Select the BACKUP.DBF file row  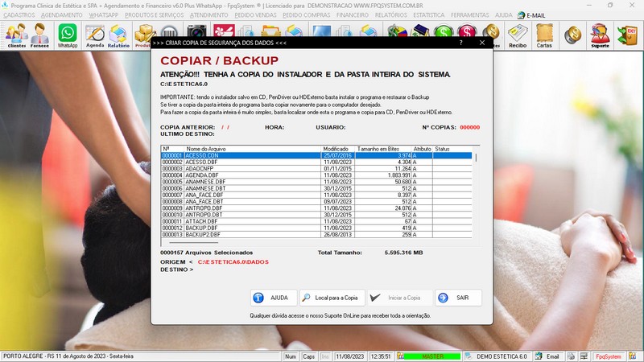pos(316,228)
